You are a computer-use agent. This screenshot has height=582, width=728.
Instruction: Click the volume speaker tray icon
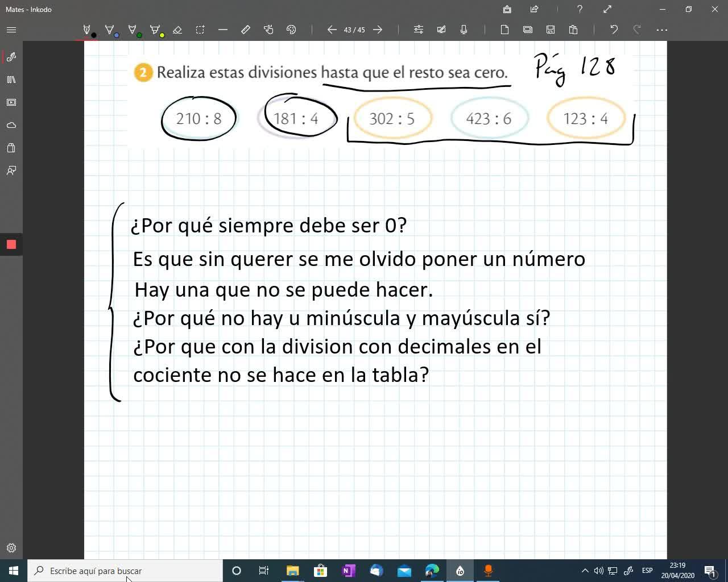(x=598, y=571)
